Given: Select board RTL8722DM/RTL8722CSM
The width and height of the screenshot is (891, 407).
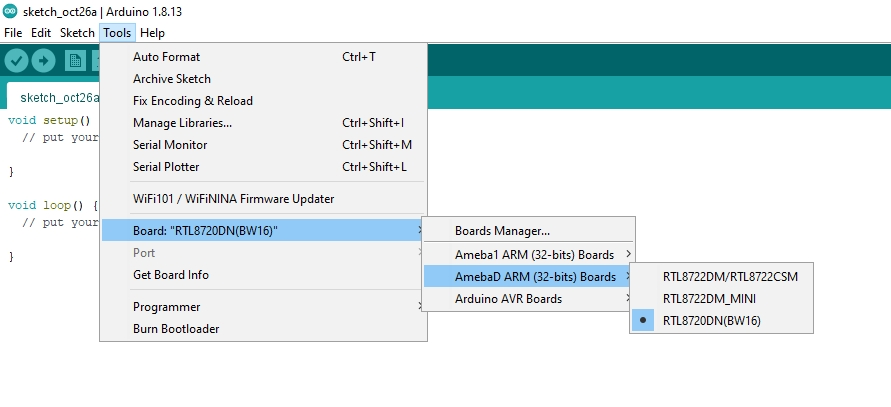Looking at the screenshot, I should tap(722, 277).
